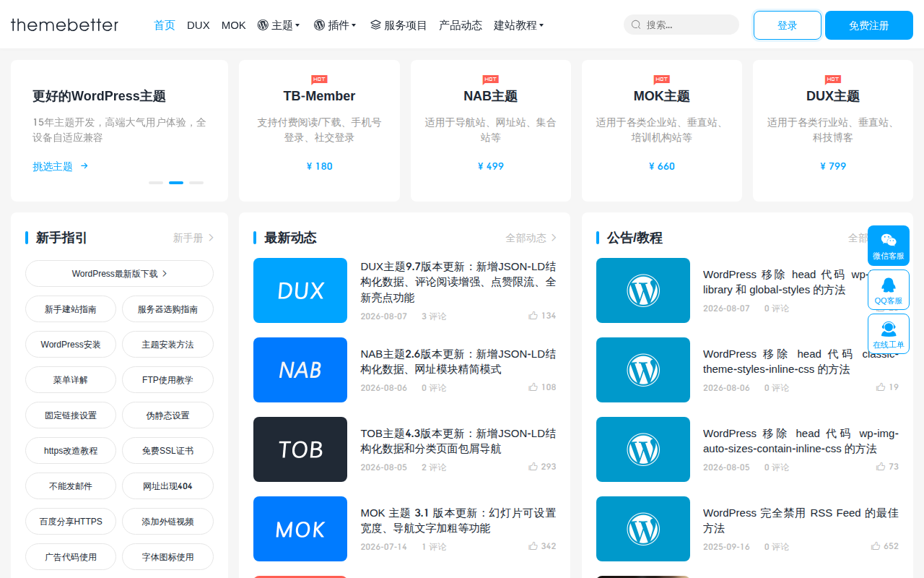Click the arrow icon next to 挑选主题
The height and width of the screenshot is (578, 924).
84,165
